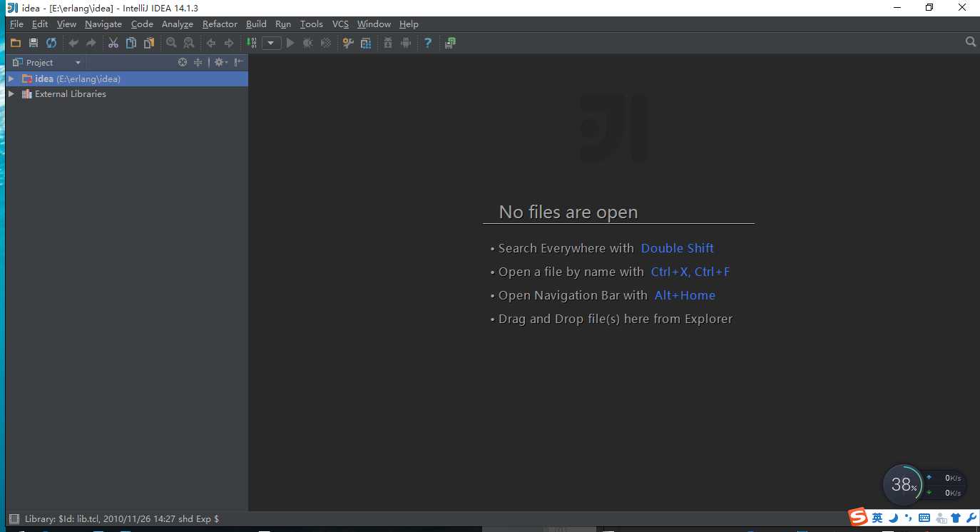Open the Project Structure icon
The image size is (980, 532).
coord(366,43)
